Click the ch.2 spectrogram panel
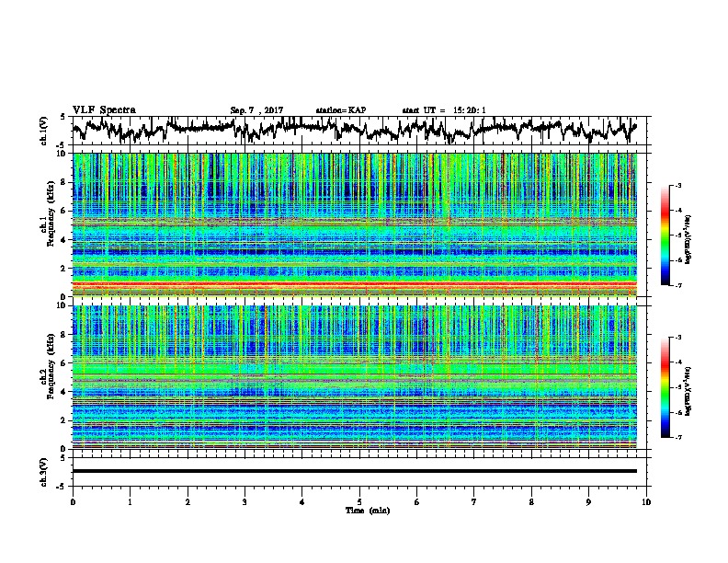The height and width of the screenshot is (563, 728). point(354,377)
